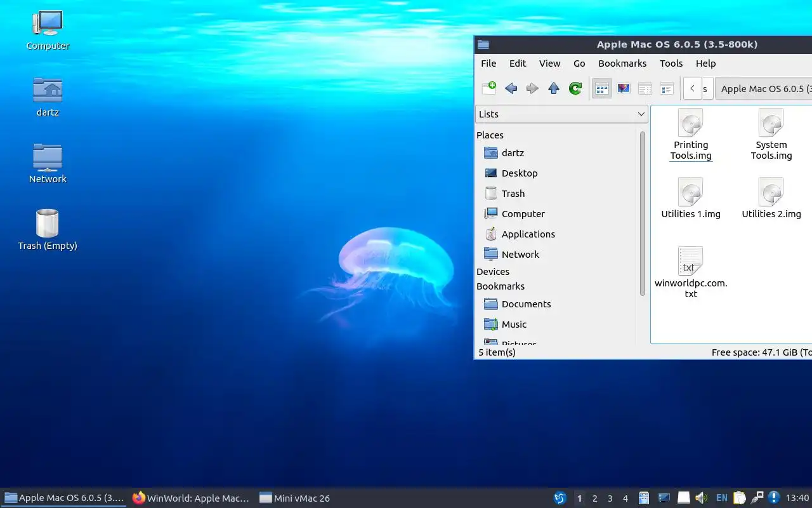Click the Computer desktop icon
Viewport: 812px width, 508px height.
point(48,30)
